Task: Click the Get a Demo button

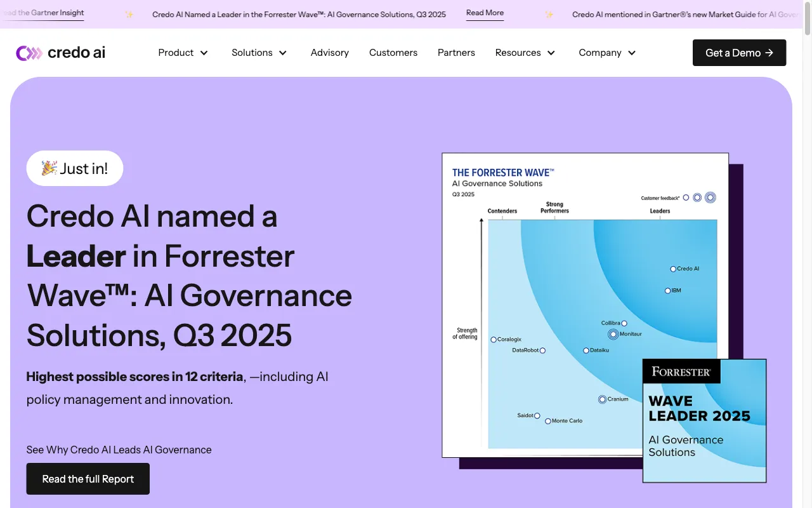Action: 739,53
